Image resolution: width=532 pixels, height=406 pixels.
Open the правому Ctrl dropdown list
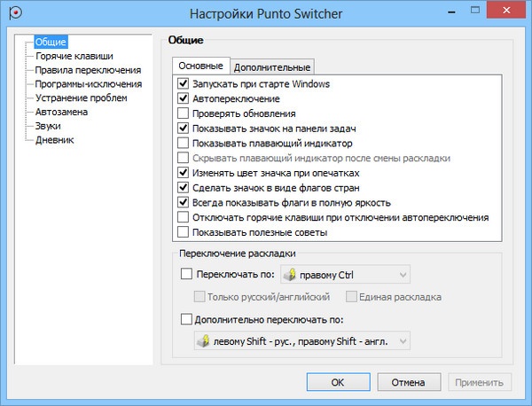coord(403,275)
